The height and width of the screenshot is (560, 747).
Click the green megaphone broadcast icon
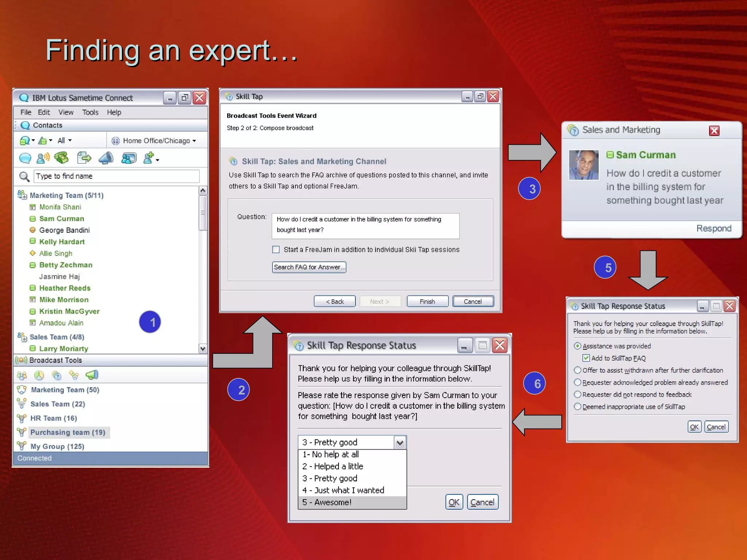click(92, 375)
